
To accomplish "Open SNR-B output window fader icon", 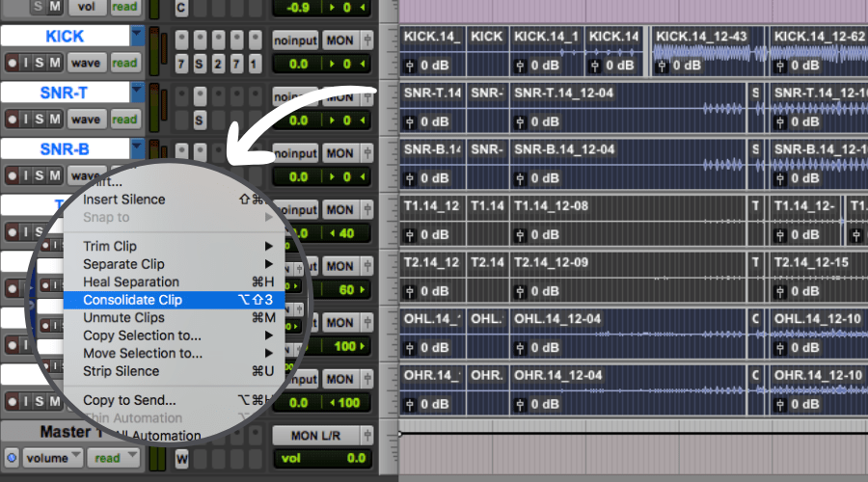I will click(367, 153).
